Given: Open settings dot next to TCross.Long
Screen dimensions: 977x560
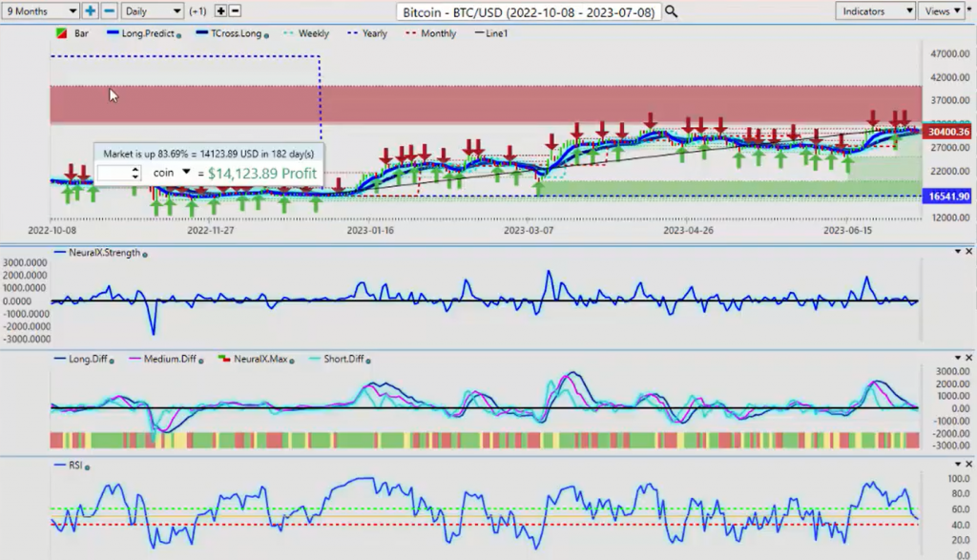Looking at the screenshot, I should pyautogui.click(x=267, y=36).
